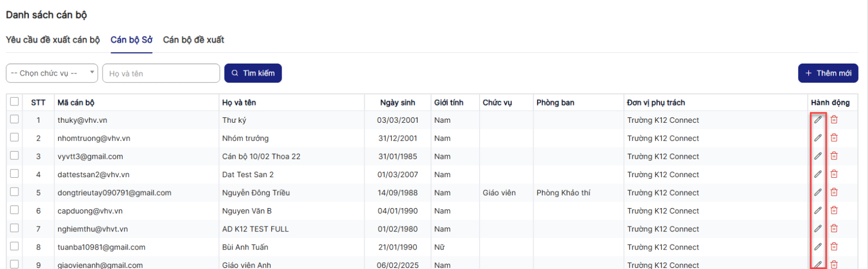Click the Ngày sinh column header
Screen dimensions: 868x269
[397, 102]
